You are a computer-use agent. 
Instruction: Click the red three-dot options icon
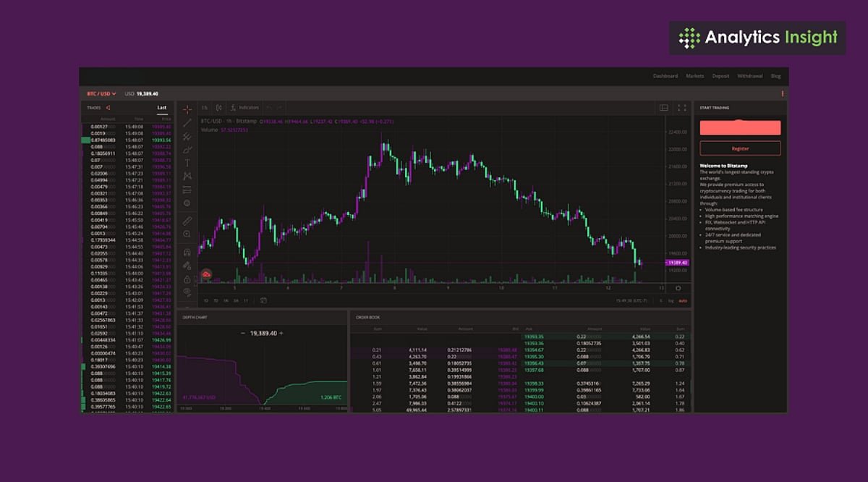[x=782, y=94]
